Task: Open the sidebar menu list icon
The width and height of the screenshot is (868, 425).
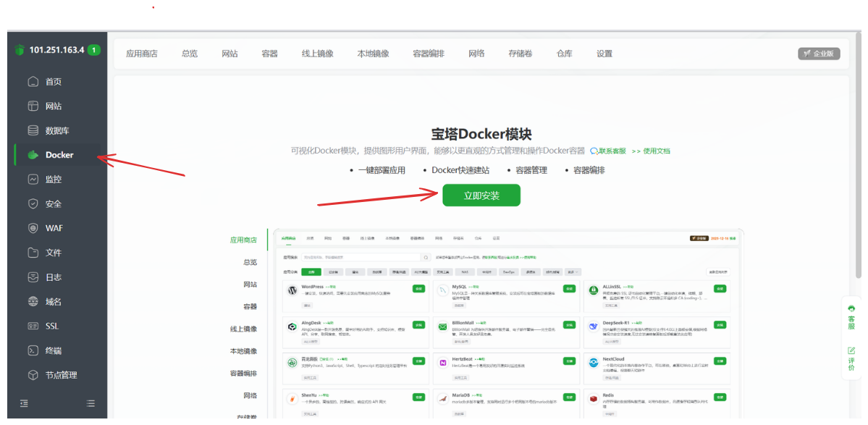Action: (90, 403)
